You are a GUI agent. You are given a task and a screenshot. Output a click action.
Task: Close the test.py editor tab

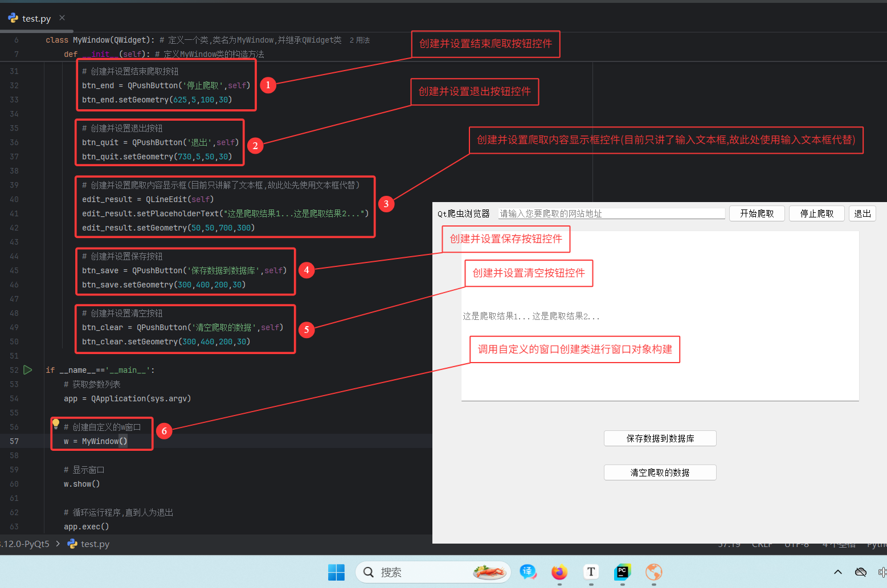click(62, 18)
